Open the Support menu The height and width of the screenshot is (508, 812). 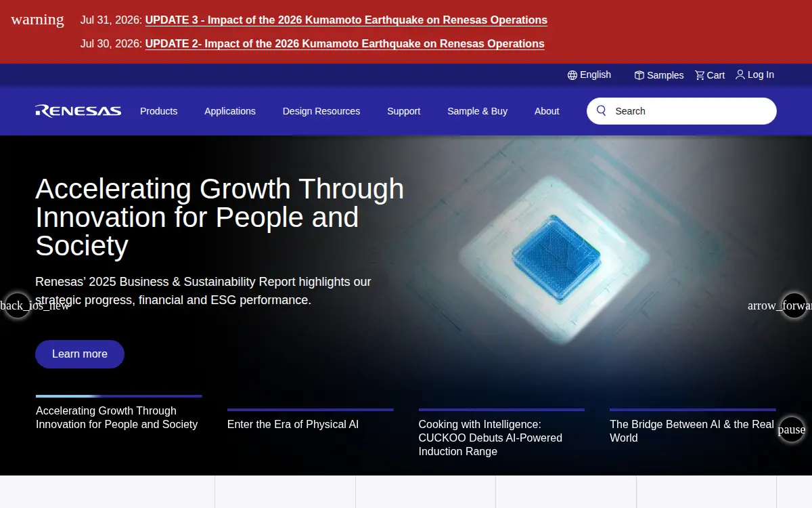[404, 111]
